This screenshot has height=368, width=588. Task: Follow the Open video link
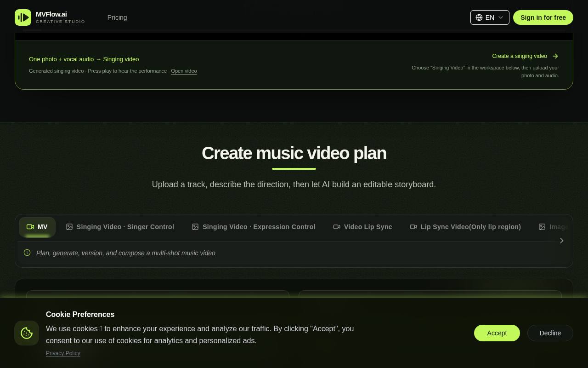point(184,71)
